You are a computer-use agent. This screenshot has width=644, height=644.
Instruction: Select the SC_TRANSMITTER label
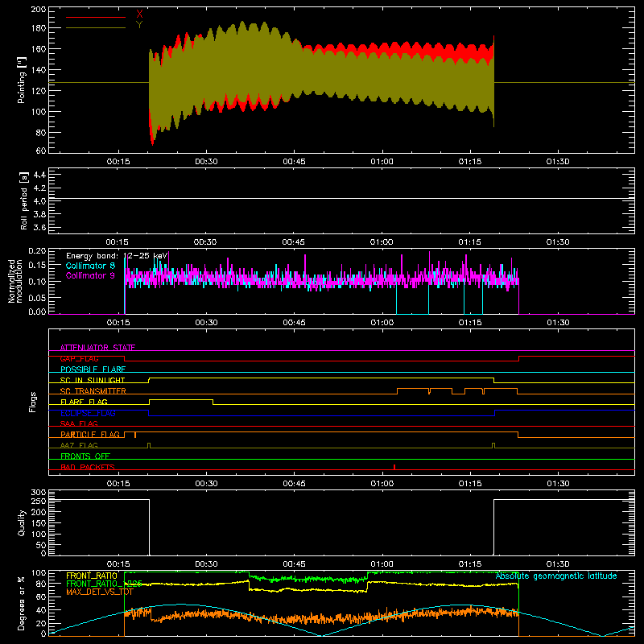[93, 391]
